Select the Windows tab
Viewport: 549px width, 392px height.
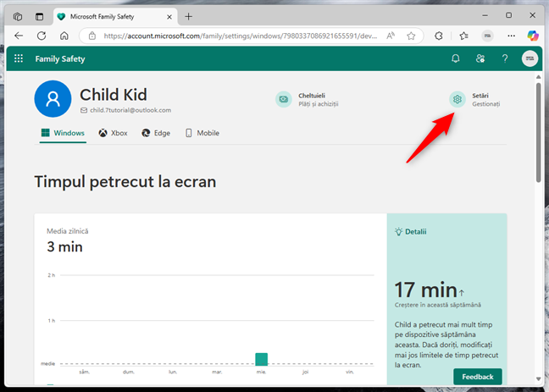pos(63,133)
